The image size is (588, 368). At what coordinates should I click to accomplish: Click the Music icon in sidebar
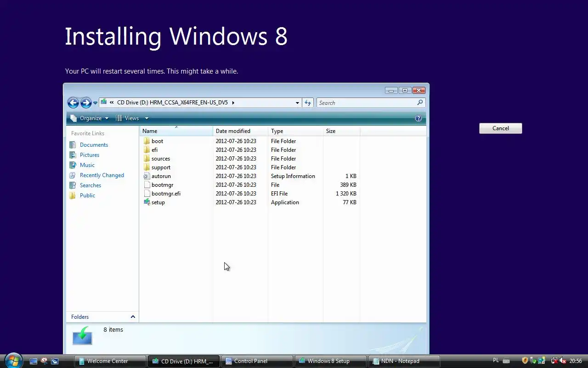click(73, 165)
